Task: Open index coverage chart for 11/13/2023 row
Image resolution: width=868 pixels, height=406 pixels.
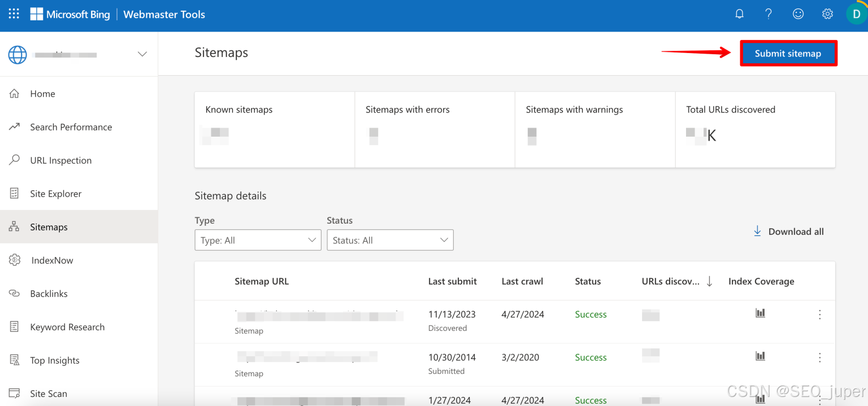Action: click(x=760, y=313)
